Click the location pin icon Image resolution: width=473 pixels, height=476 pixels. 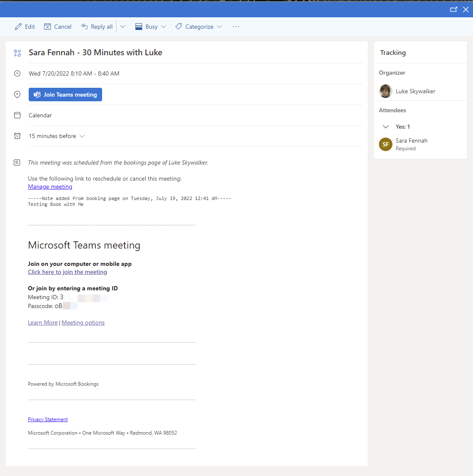pos(17,95)
